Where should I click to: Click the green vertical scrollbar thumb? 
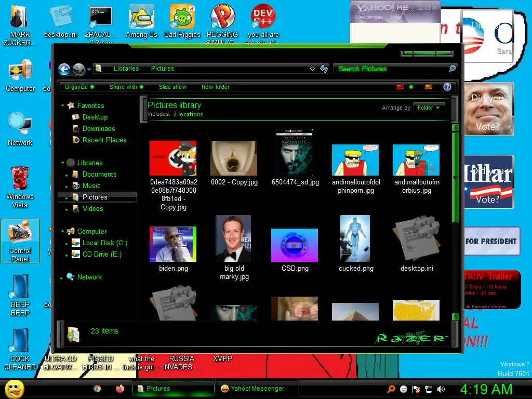coord(455,177)
